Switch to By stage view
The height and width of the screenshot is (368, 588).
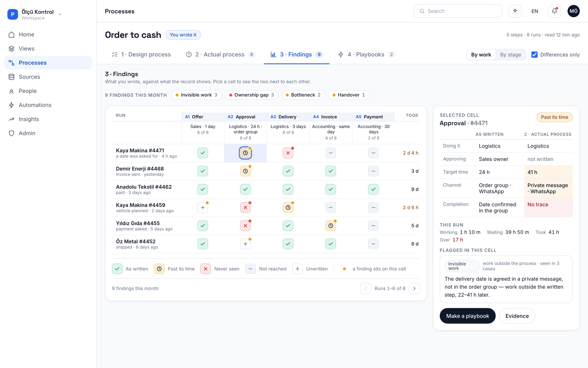click(510, 55)
